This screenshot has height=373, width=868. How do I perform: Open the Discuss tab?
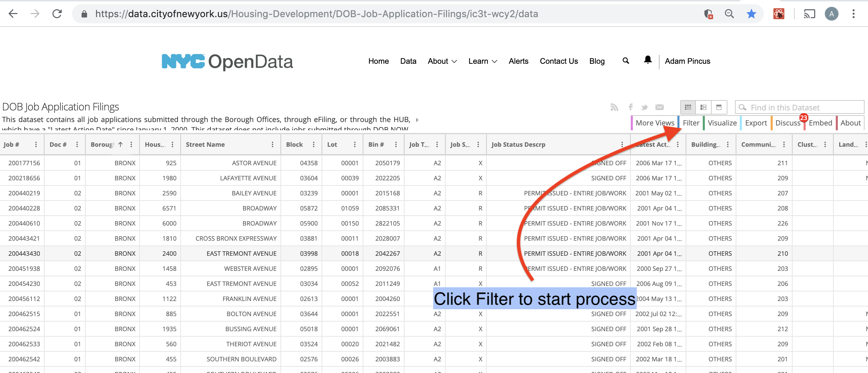[x=788, y=123]
